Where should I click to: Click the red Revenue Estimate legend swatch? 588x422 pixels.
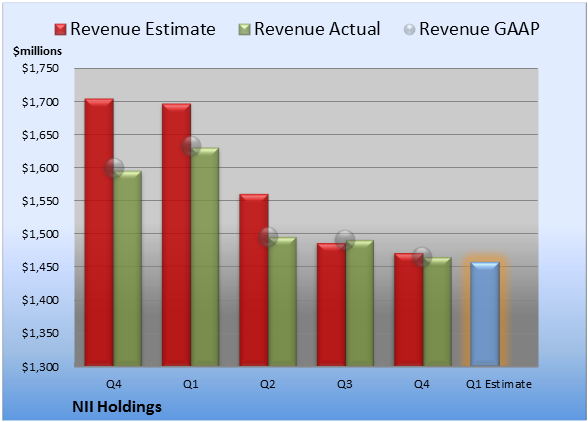tap(60, 30)
